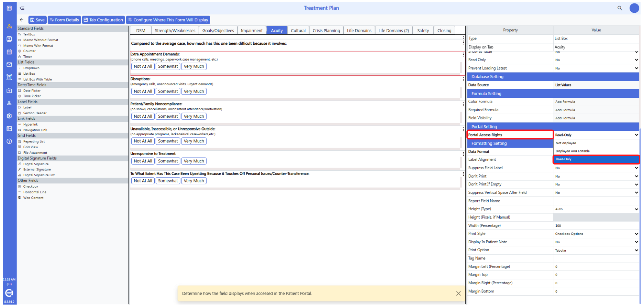Screen dimensions: 644x308
Task: Open the Read Only dropdown
Action: [596, 60]
